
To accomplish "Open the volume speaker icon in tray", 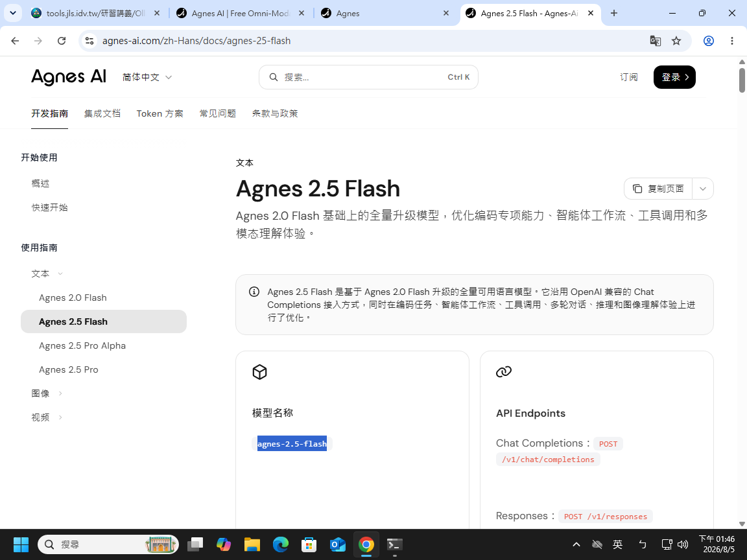I will point(683,544).
